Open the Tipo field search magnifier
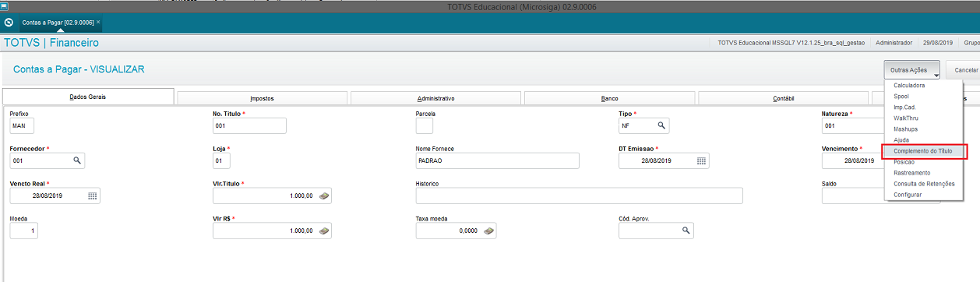Viewport: 980px width, 282px height. tap(661, 125)
